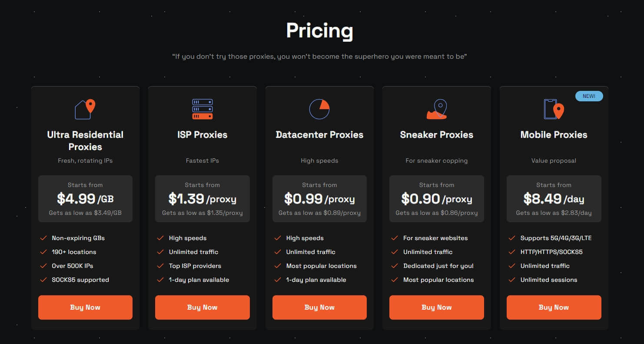Choose Buy Now for Datacenter Proxies
The image size is (644, 344).
(x=319, y=307)
